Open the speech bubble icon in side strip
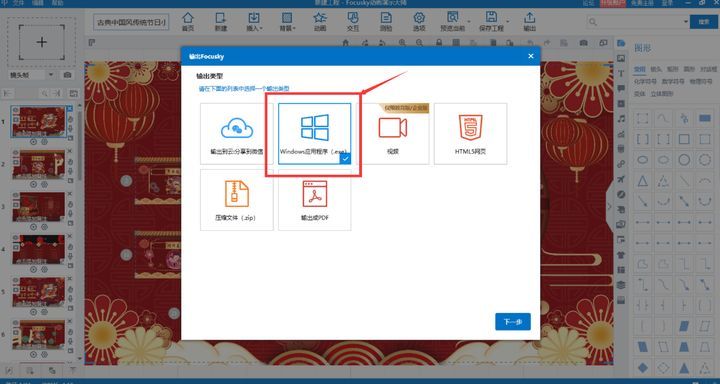This screenshot has height=384, width=720. click(x=621, y=89)
